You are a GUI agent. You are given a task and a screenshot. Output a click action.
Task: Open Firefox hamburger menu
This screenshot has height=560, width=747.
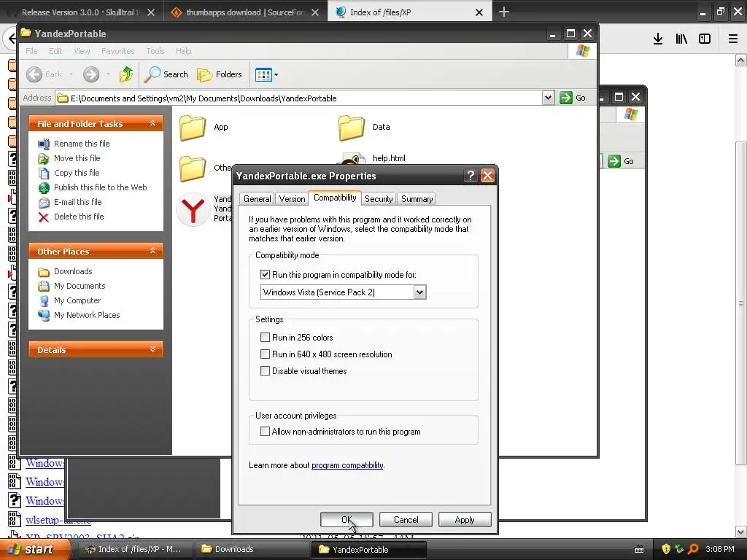pyautogui.click(x=733, y=39)
